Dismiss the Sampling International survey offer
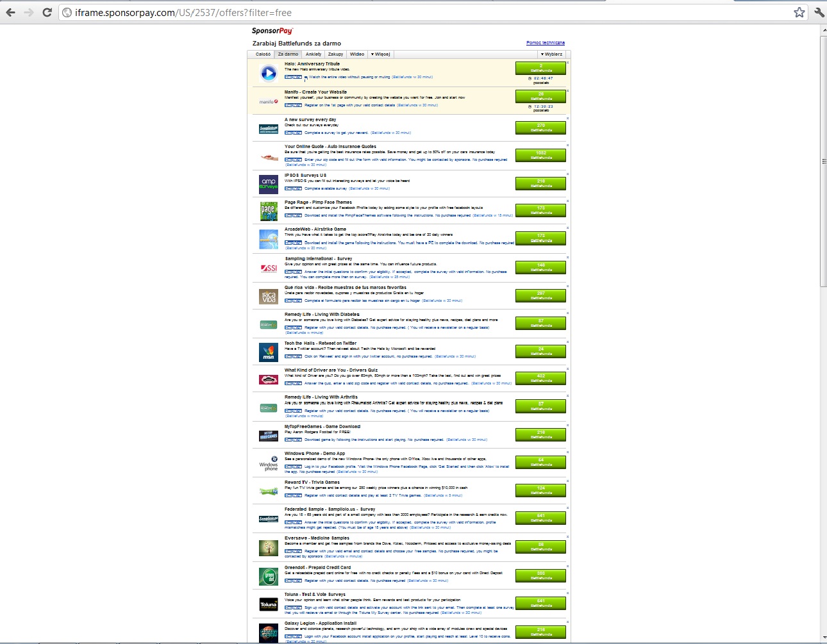 point(568,258)
